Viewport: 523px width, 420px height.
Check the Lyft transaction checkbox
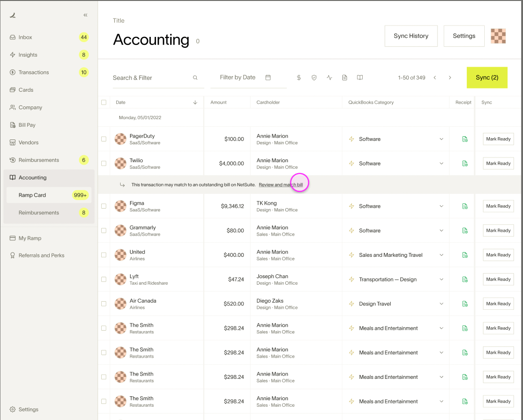(x=104, y=279)
